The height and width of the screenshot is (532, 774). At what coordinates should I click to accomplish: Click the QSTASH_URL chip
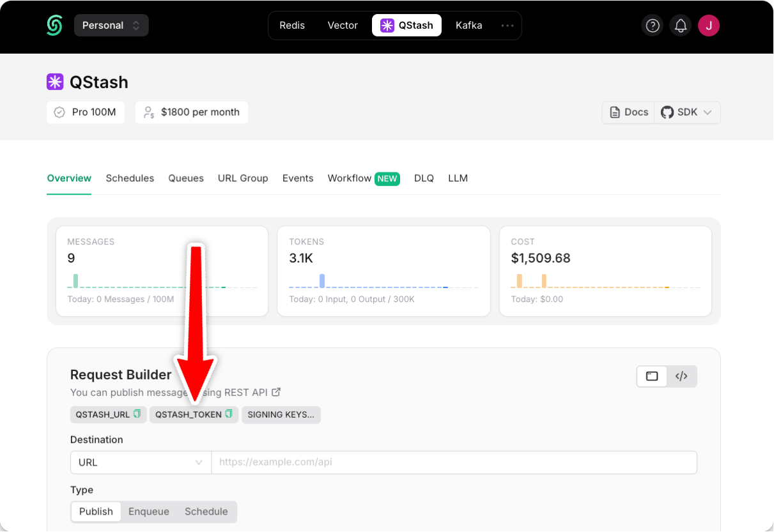(x=109, y=414)
